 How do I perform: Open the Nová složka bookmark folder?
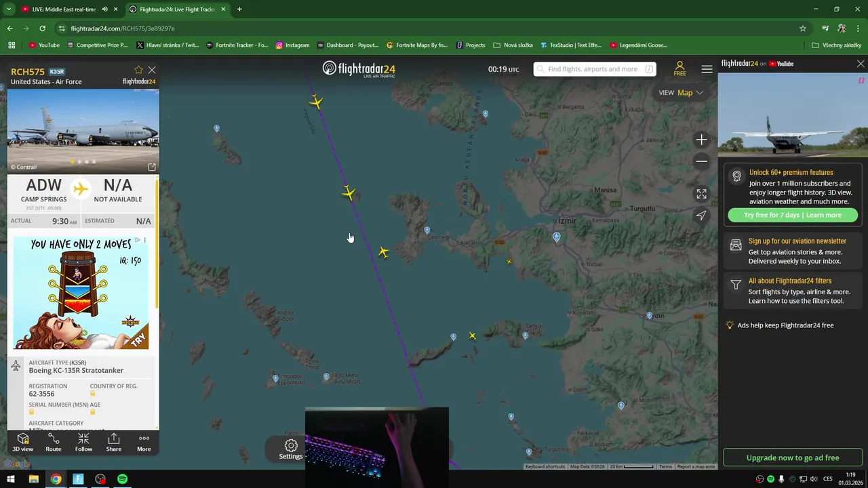pyautogui.click(x=513, y=45)
